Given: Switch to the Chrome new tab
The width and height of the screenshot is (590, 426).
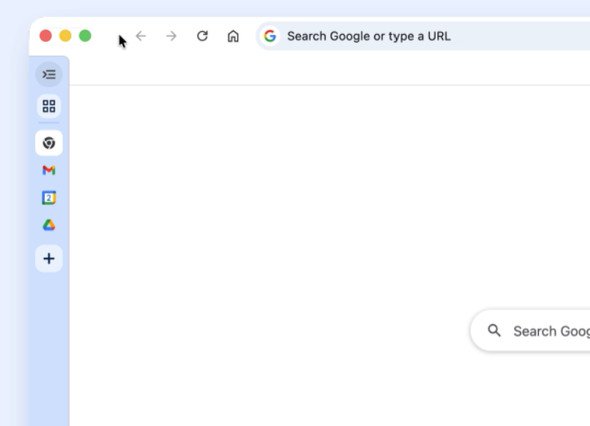Looking at the screenshot, I should click(49, 143).
